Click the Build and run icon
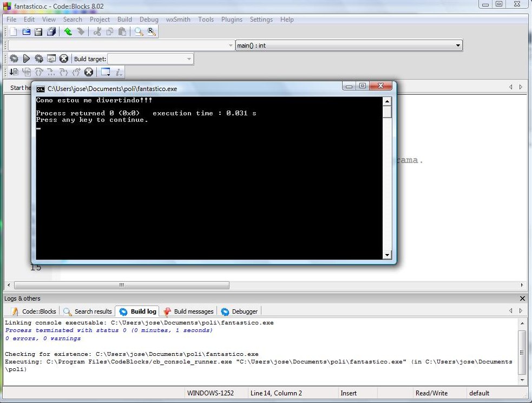 click(x=39, y=58)
